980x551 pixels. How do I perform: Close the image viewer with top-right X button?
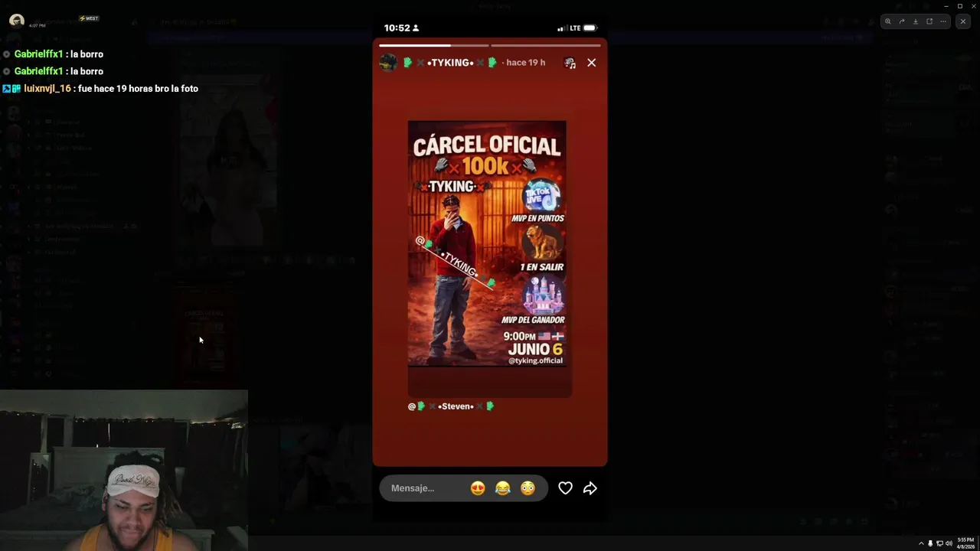[963, 21]
